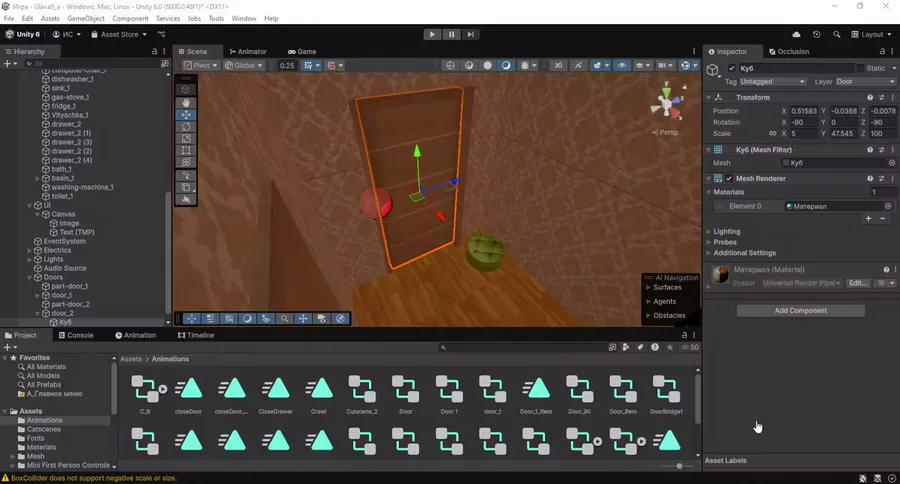900x484 pixels.
Task: Click the material preview sphere swatch
Action: coord(720,275)
